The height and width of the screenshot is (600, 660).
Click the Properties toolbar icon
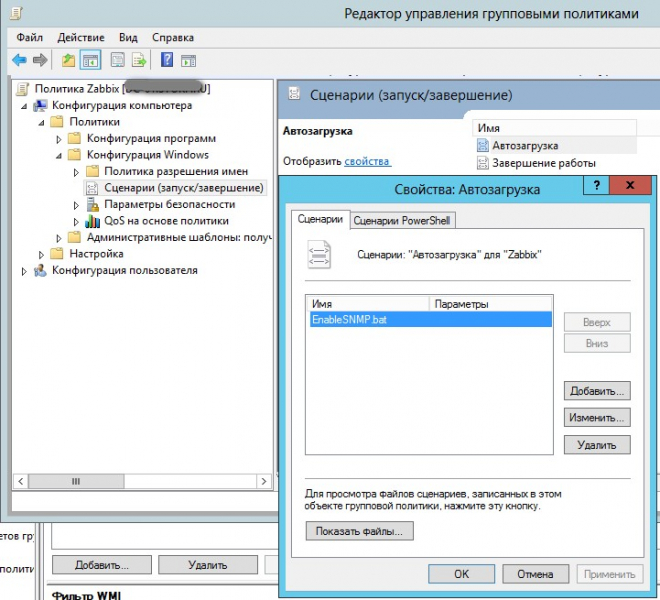click(x=117, y=60)
